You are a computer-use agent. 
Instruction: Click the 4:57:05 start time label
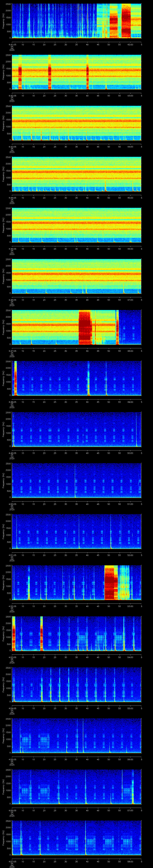[x=12, y=861]
